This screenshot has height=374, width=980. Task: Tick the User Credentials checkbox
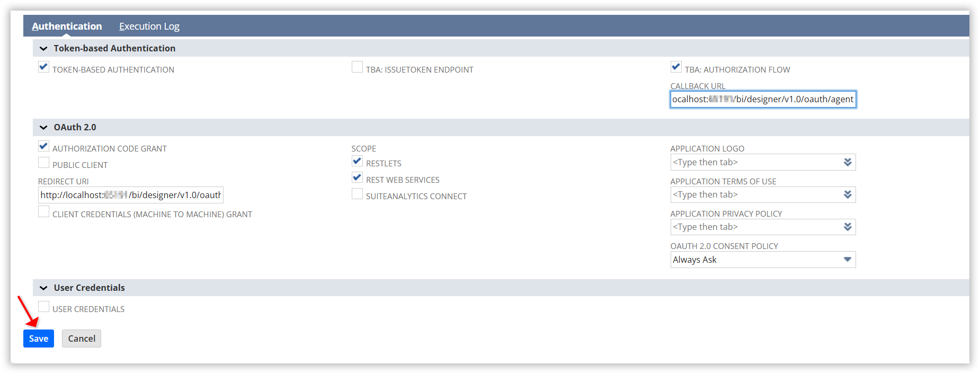43,307
